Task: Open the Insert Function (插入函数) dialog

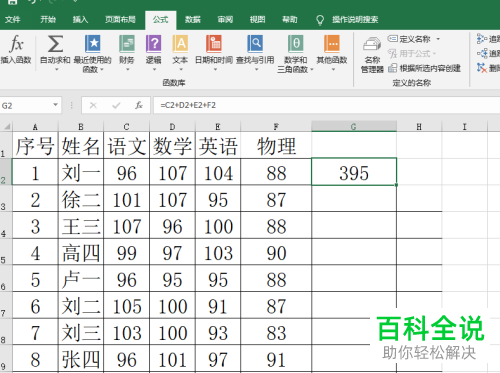Action: [x=16, y=50]
